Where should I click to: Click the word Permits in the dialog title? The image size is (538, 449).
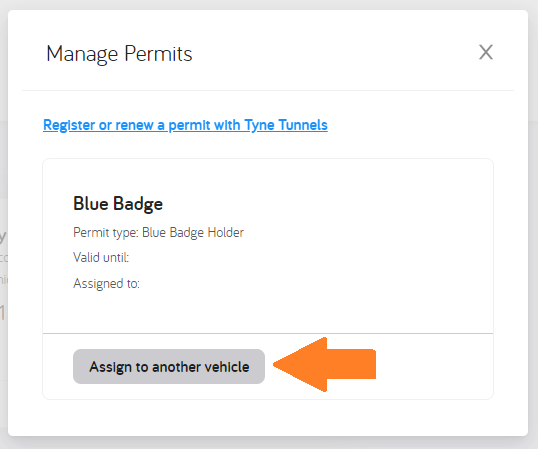click(x=158, y=54)
